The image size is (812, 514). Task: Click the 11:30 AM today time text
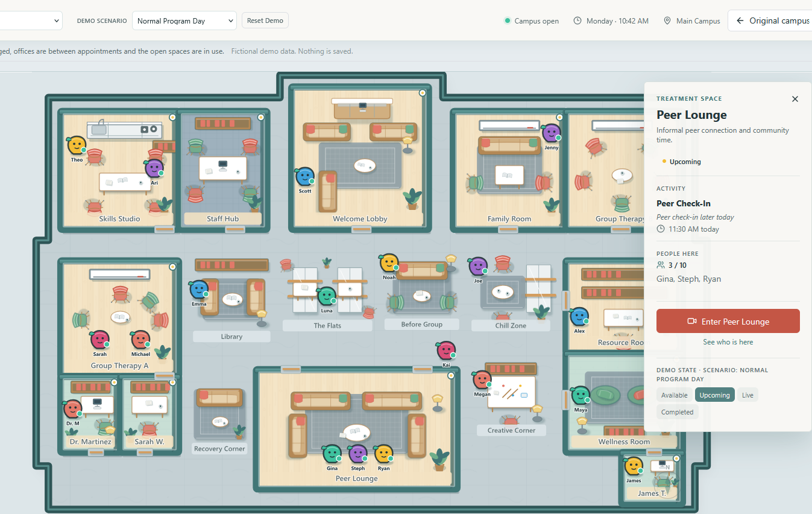coord(693,229)
